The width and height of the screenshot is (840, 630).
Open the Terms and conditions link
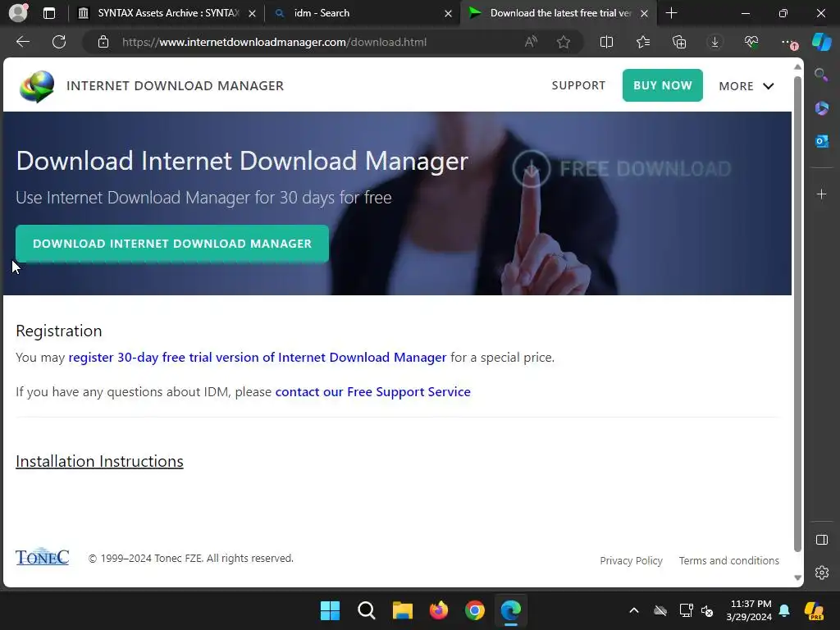(729, 560)
